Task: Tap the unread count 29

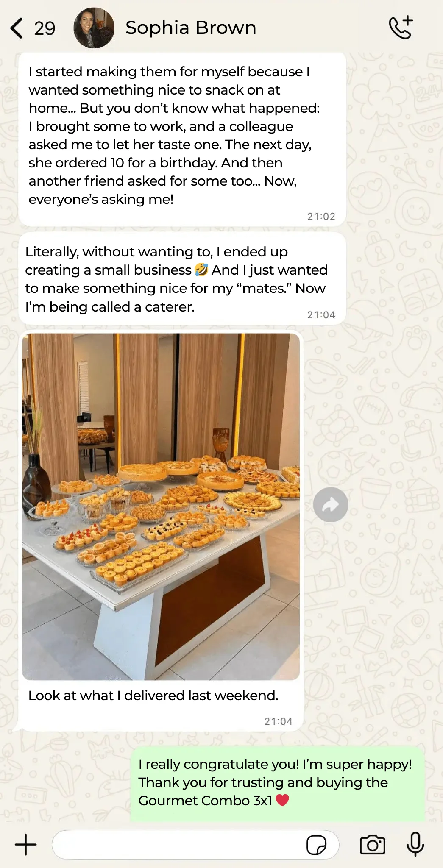Action: pos(45,28)
